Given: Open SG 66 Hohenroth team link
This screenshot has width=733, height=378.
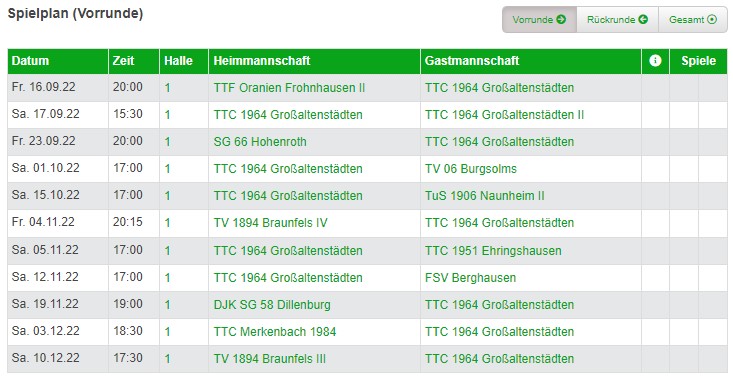Looking at the screenshot, I should click(260, 142).
